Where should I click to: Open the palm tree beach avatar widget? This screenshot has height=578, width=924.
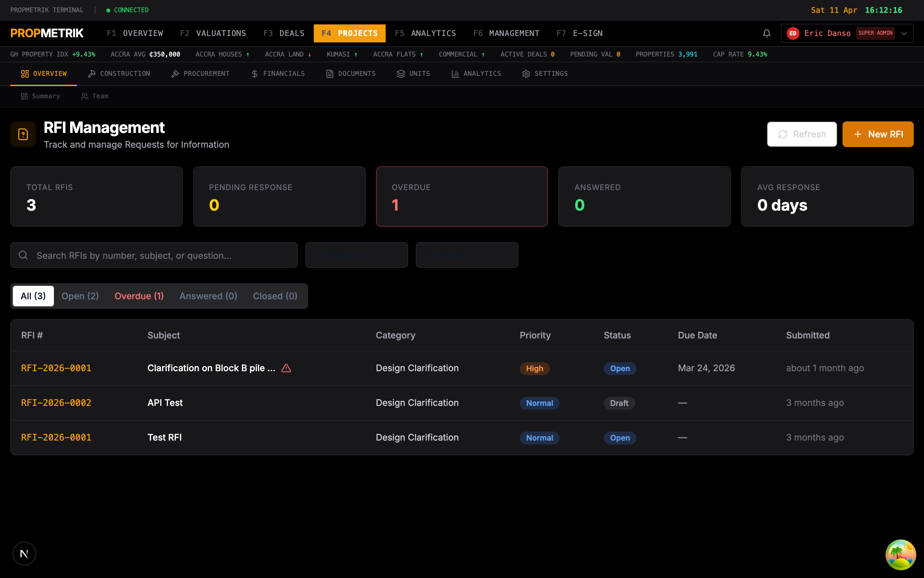900,554
